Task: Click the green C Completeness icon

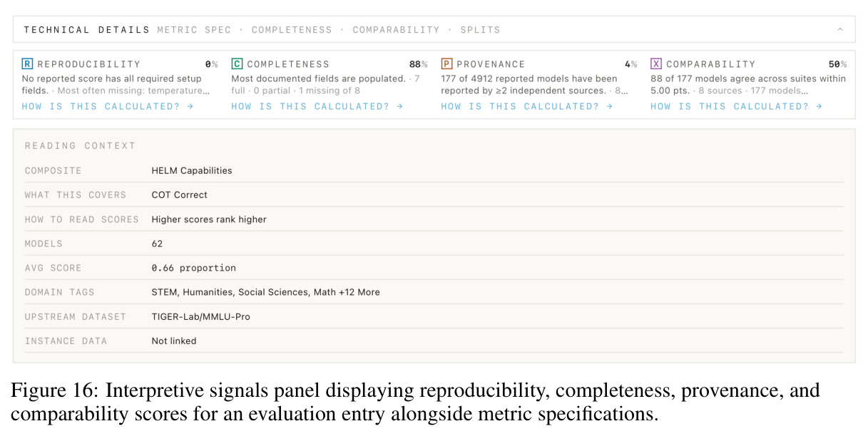Action: coord(237,64)
